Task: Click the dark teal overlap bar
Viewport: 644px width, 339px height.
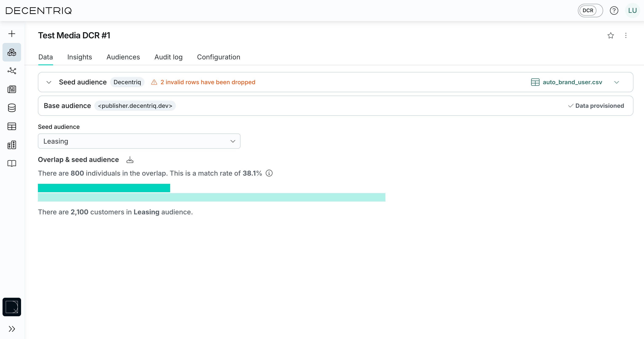Action: pyautogui.click(x=104, y=188)
